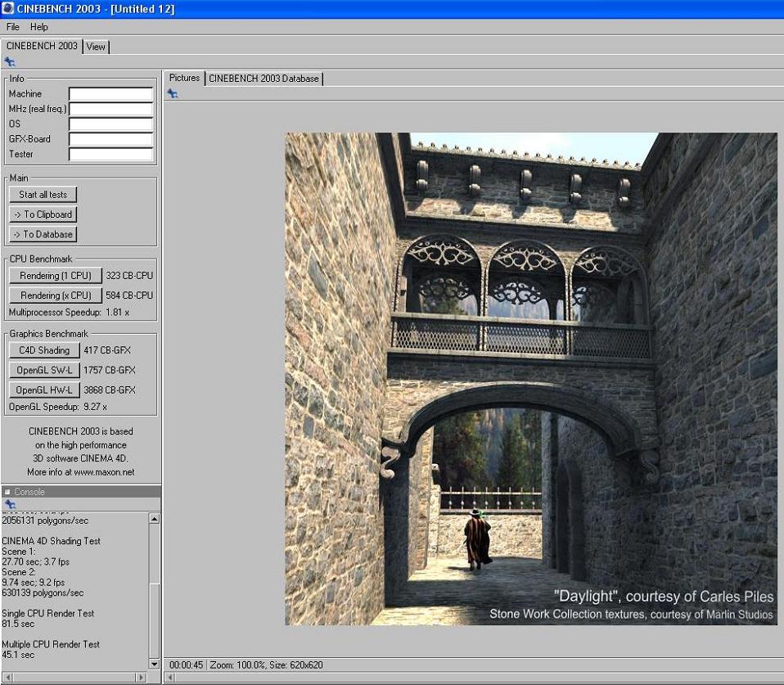Click console line CINEMA 4D Shading Test
The height and width of the screenshot is (685, 784).
point(51,541)
